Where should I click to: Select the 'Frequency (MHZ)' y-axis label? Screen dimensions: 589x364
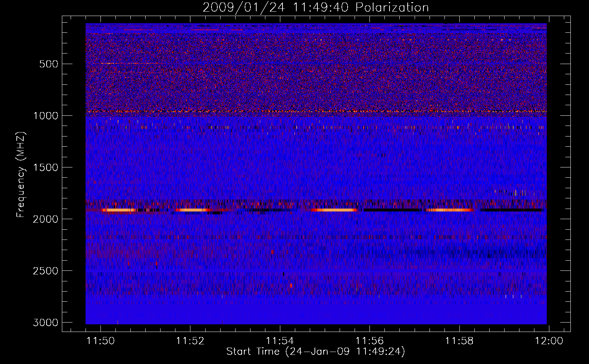click(21, 175)
